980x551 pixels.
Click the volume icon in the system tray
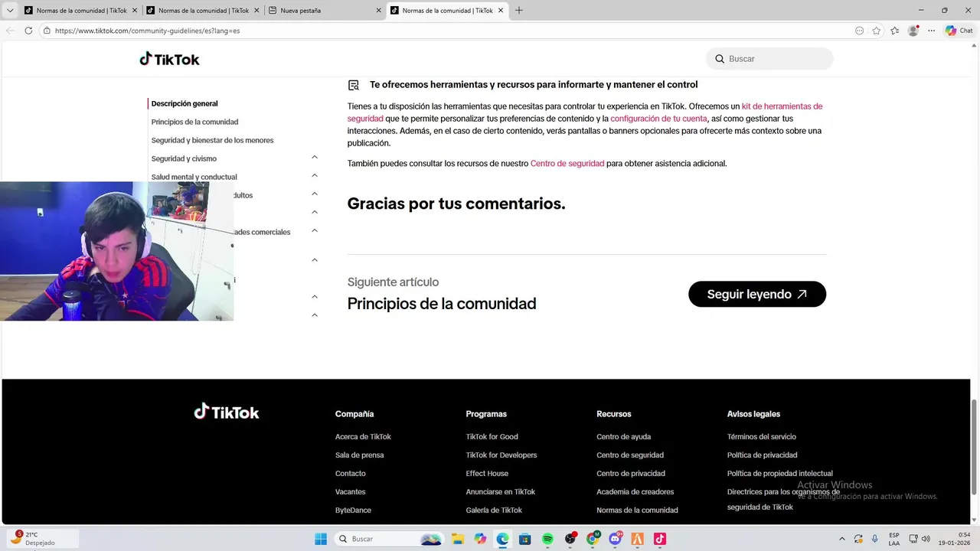(926, 539)
